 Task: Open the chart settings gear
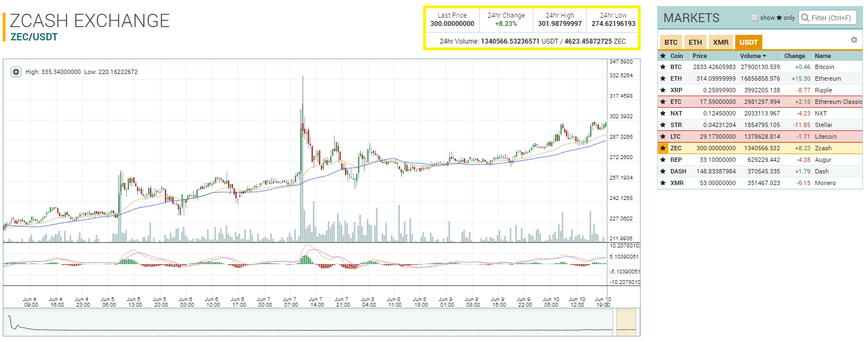16,72
